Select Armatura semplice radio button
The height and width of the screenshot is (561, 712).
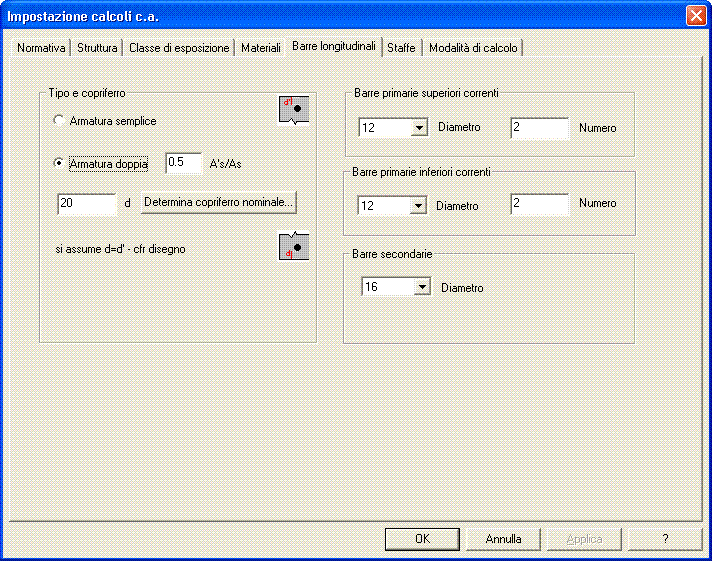click(x=59, y=121)
